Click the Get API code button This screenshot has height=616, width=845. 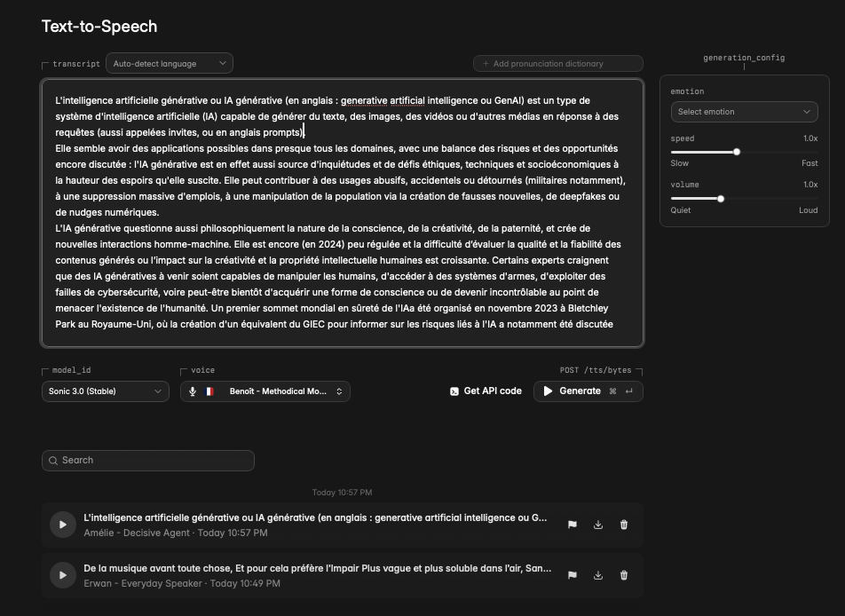tap(486, 391)
